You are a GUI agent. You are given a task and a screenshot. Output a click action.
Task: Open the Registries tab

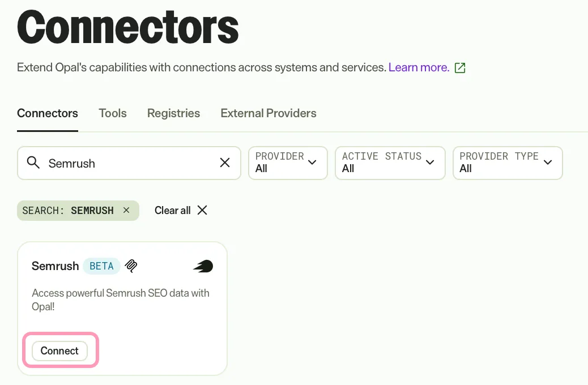[174, 113]
